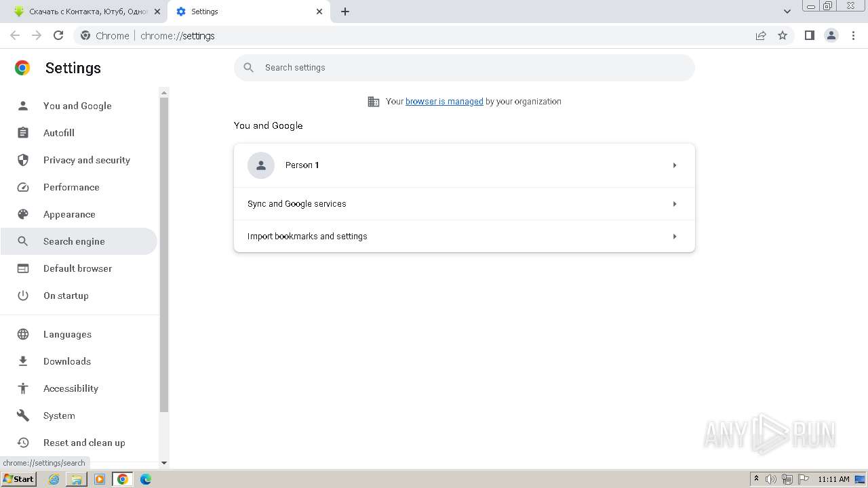
Task: Switch to the Скачать с Контакта tab
Action: 83,12
